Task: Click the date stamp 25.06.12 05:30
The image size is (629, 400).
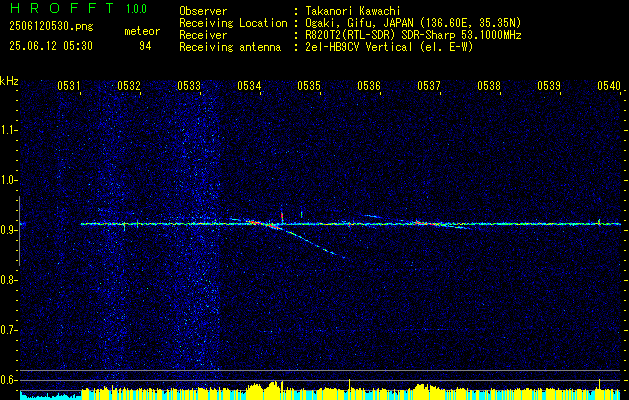Action: click(x=51, y=46)
